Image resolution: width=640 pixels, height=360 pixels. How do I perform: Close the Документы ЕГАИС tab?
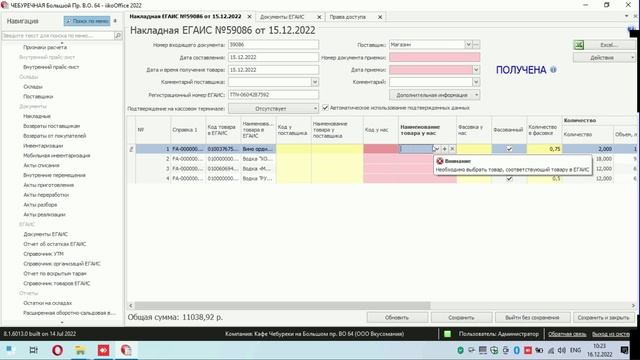(x=319, y=17)
